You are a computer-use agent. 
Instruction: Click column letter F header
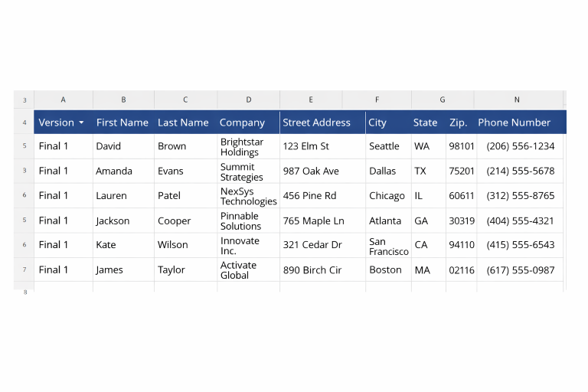tap(377, 100)
